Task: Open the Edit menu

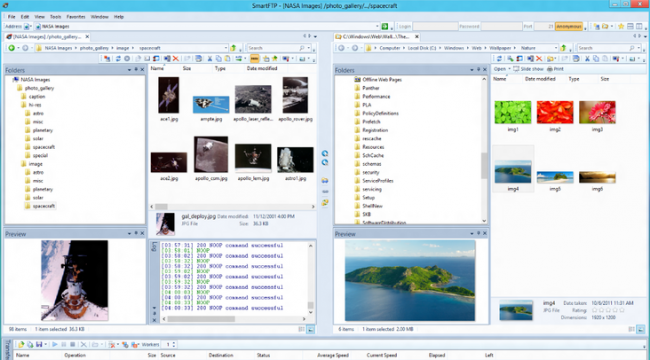Action: point(25,17)
